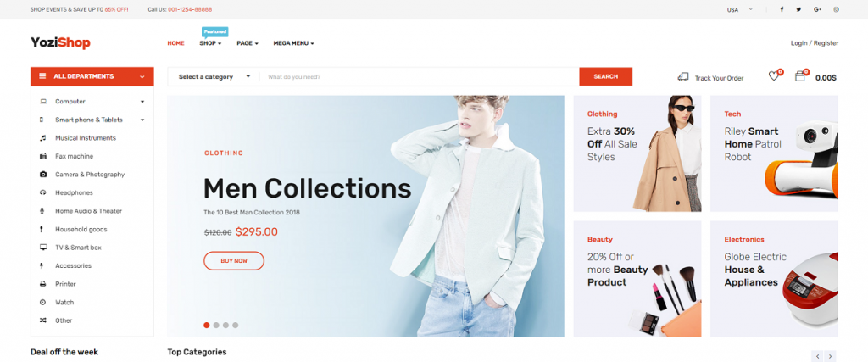Expand the Computer department submenu
This screenshot has width=868, height=362.
(x=142, y=102)
